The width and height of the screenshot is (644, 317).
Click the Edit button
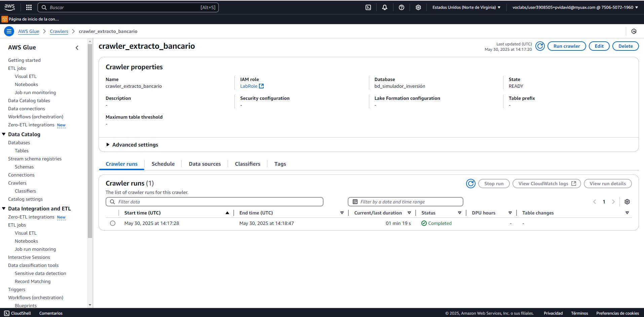[x=599, y=46]
